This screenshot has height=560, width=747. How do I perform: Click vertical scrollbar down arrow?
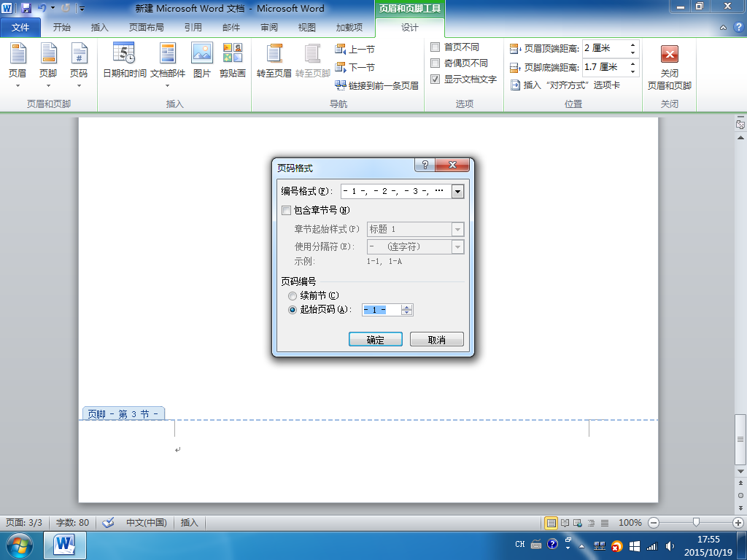[x=740, y=471]
